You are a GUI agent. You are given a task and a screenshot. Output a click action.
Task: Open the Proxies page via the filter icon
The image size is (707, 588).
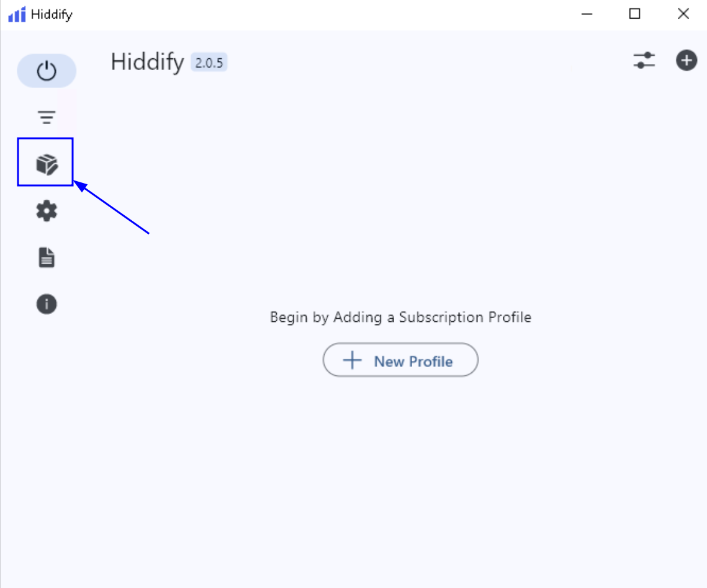(x=46, y=117)
